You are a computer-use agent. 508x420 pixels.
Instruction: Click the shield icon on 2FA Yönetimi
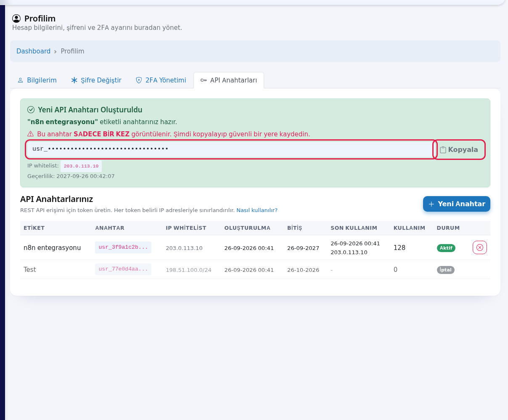click(x=139, y=80)
